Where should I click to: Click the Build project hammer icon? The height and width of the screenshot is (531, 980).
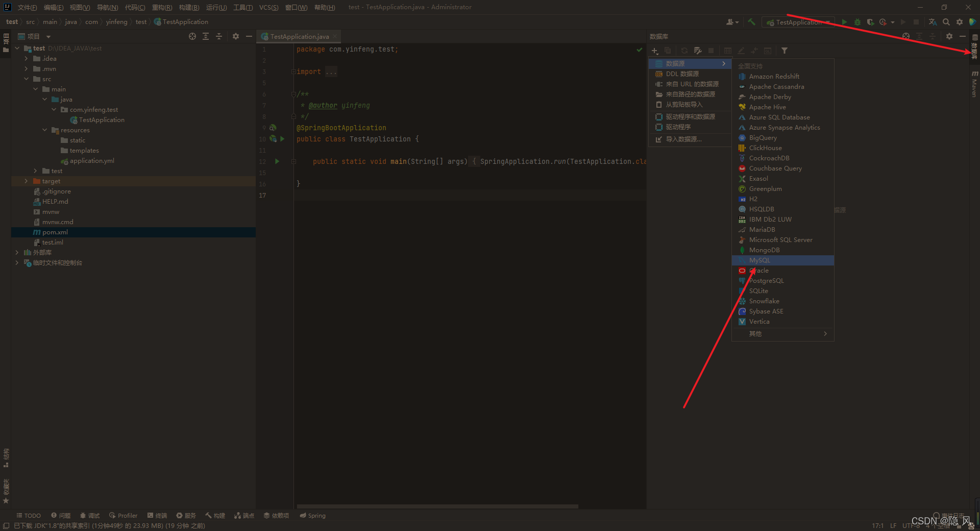coord(751,22)
